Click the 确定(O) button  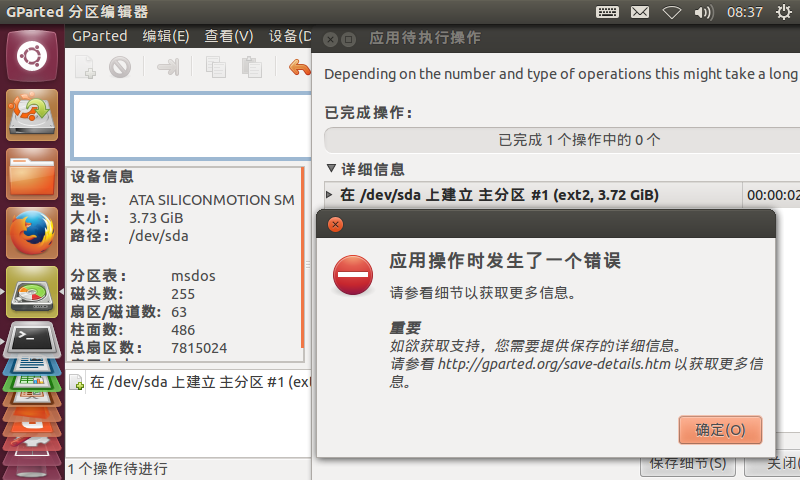click(720, 430)
